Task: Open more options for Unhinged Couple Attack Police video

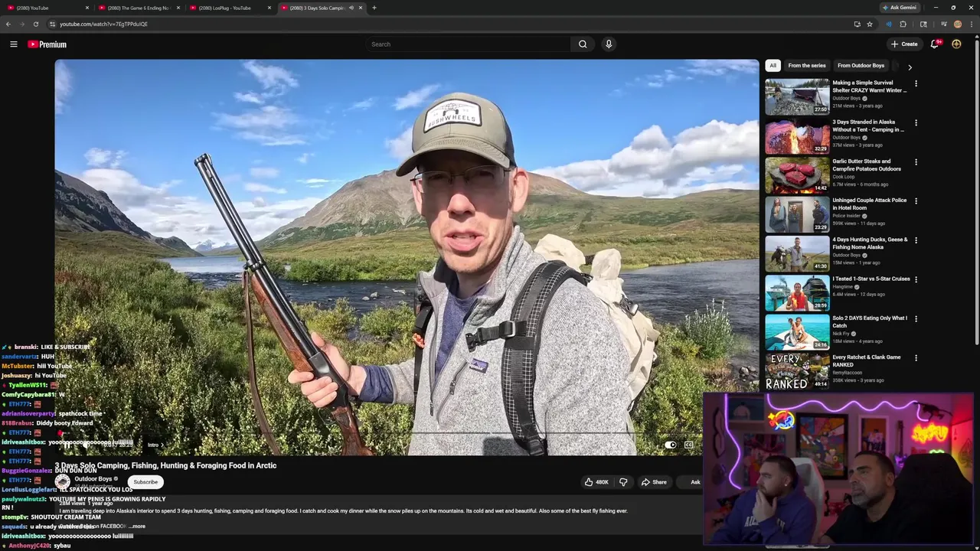Action: click(916, 201)
